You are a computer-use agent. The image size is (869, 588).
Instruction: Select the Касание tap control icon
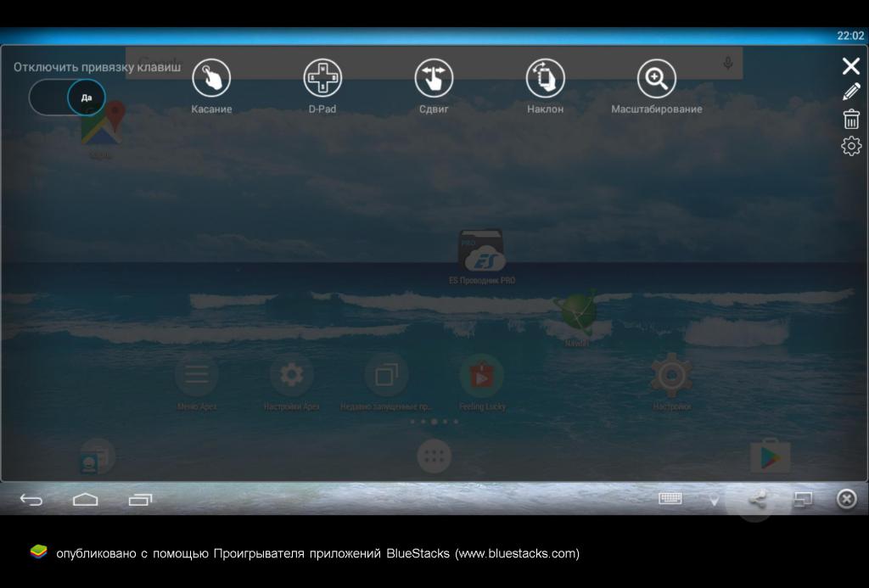pos(211,77)
